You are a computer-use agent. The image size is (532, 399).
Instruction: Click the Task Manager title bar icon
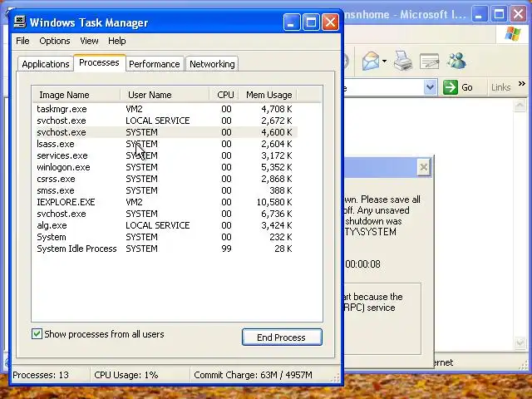[x=20, y=22]
